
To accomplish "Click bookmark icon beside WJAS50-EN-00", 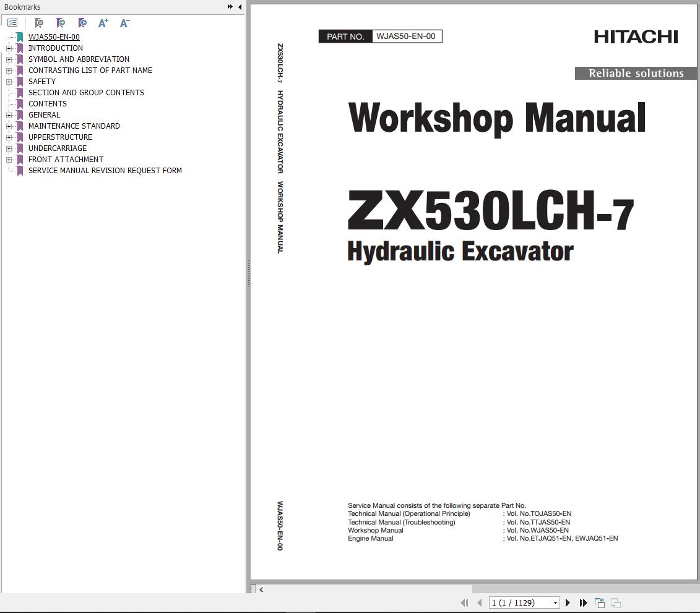I will coord(20,37).
